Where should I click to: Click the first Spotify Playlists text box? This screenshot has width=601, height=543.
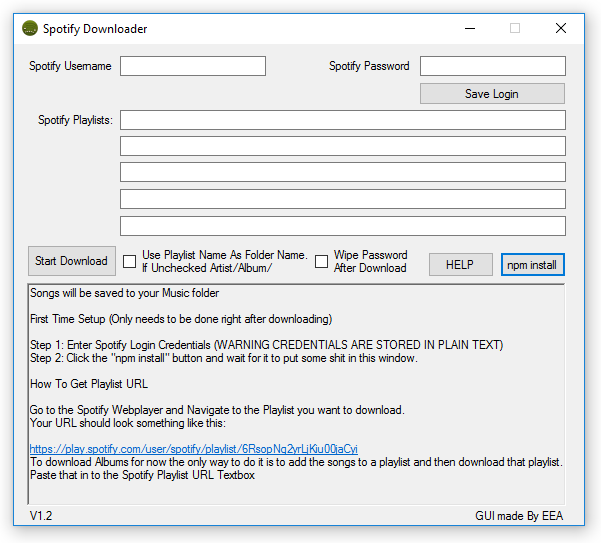343,120
